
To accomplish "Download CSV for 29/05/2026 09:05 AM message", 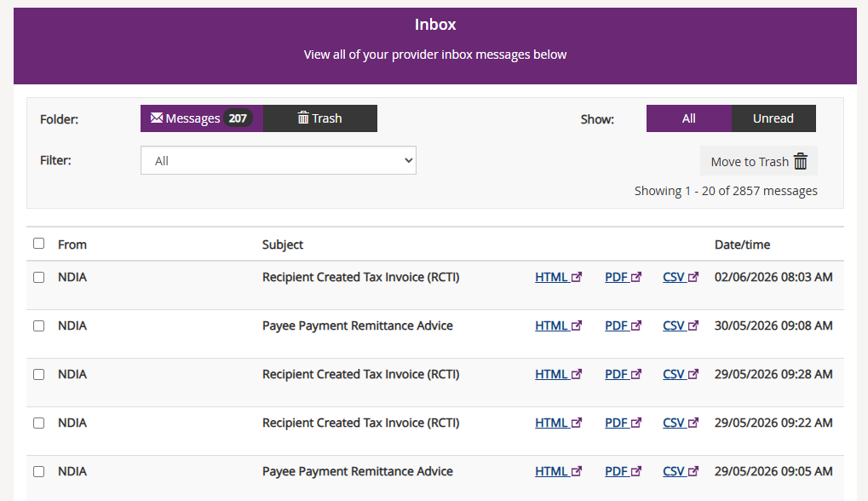I will pyautogui.click(x=681, y=471).
